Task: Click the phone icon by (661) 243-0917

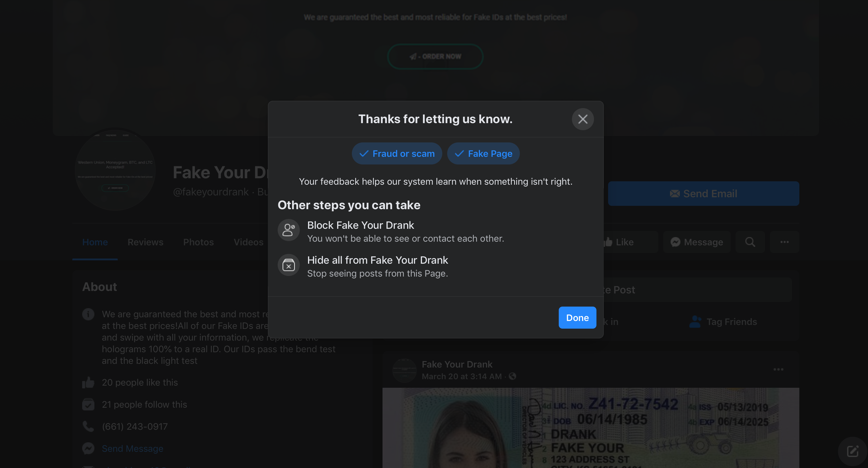Action: pos(88,427)
